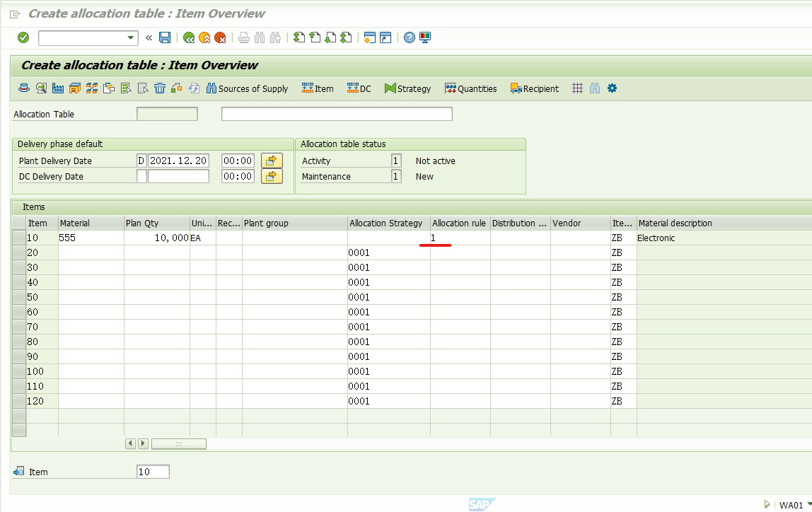Screen dimensions: 812x512
Task: Click the table's scroll left arrow
Action: (130, 443)
